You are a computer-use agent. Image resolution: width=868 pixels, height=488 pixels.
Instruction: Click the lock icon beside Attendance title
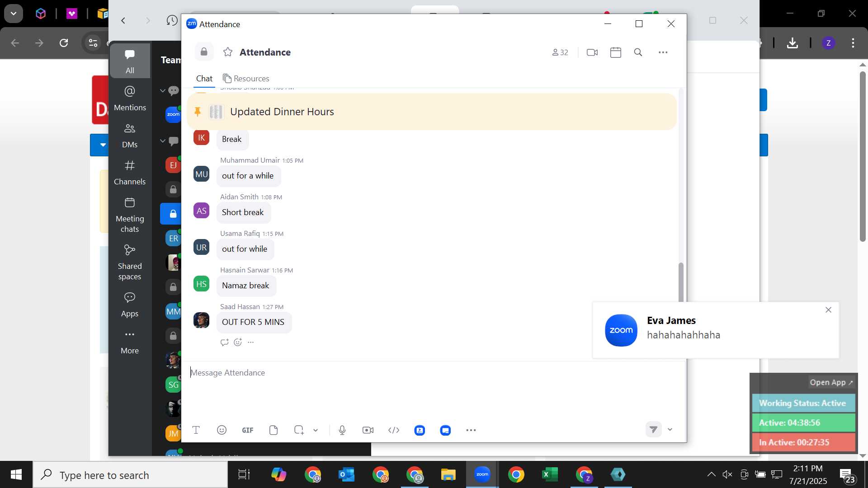pyautogui.click(x=204, y=52)
